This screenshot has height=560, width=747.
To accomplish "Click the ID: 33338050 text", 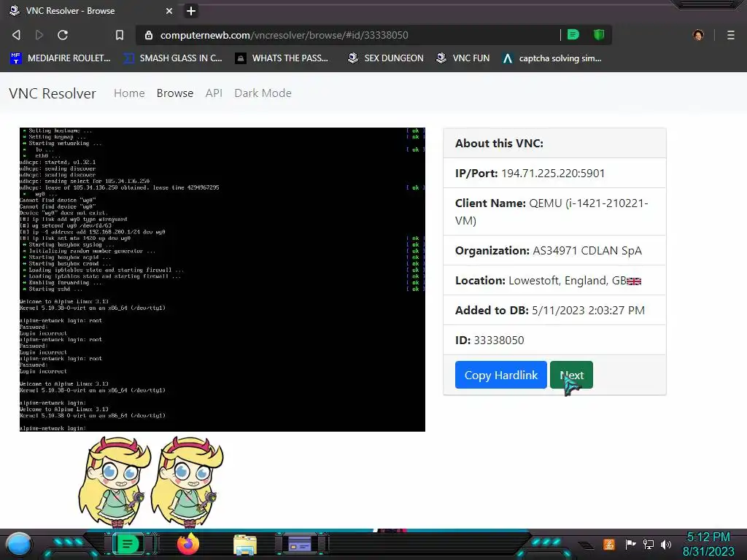I will (489, 341).
